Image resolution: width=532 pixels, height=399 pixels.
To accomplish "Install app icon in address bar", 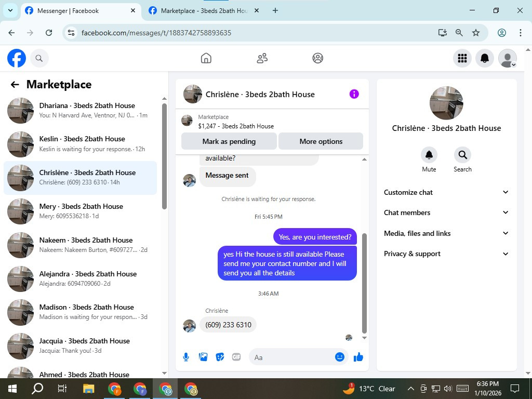I will [442, 33].
